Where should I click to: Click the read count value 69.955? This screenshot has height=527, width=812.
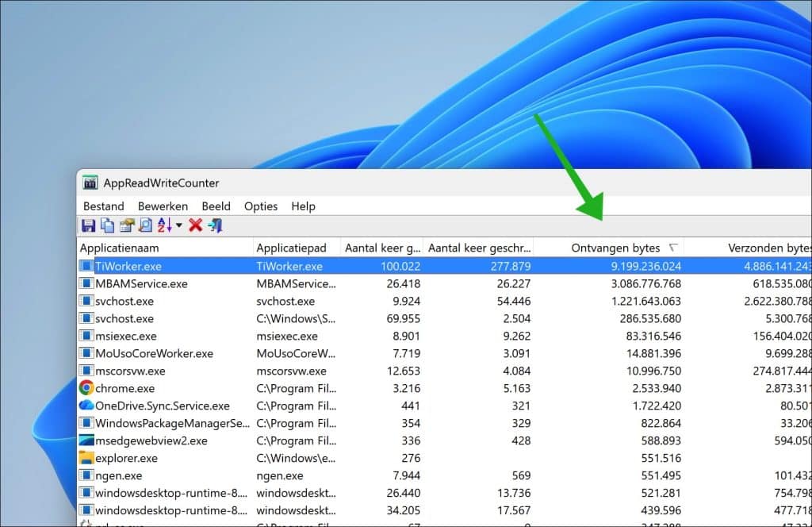(404, 319)
